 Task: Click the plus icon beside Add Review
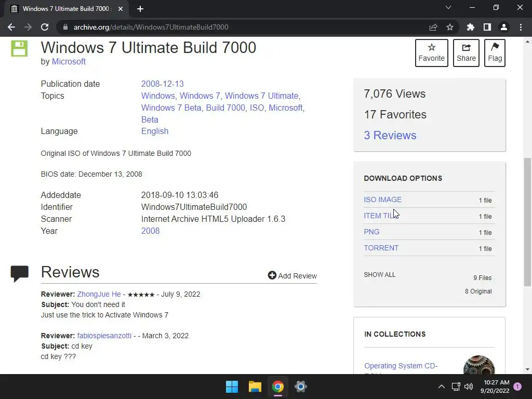(x=272, y=275)
